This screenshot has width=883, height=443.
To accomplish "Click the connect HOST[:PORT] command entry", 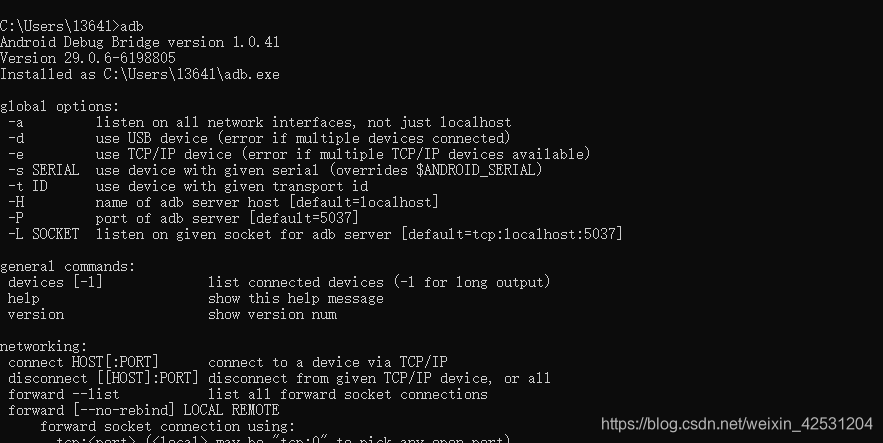I will pos(83,363).
